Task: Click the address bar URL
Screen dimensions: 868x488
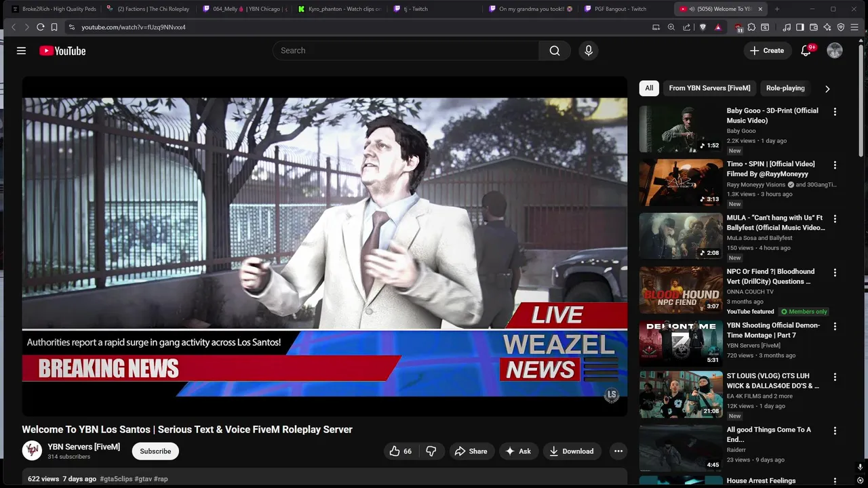Action: pos(134,27)
